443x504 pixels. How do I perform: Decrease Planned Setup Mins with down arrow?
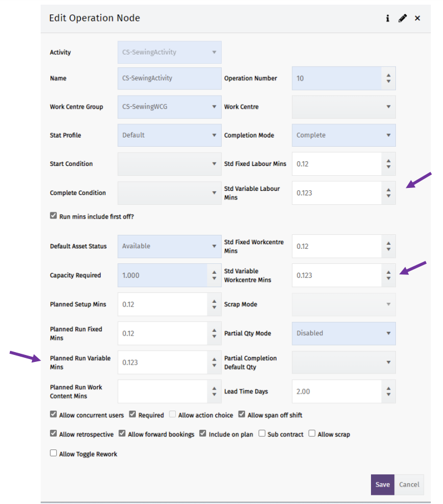coord(214,308)
